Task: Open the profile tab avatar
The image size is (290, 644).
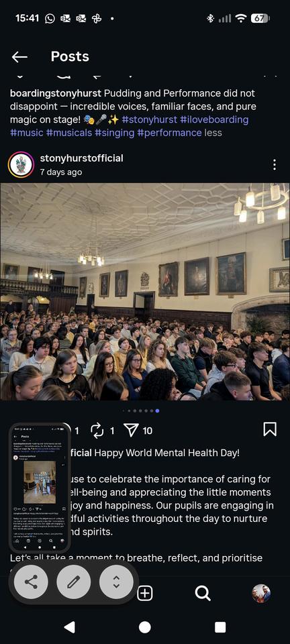Action: (261, 594)
